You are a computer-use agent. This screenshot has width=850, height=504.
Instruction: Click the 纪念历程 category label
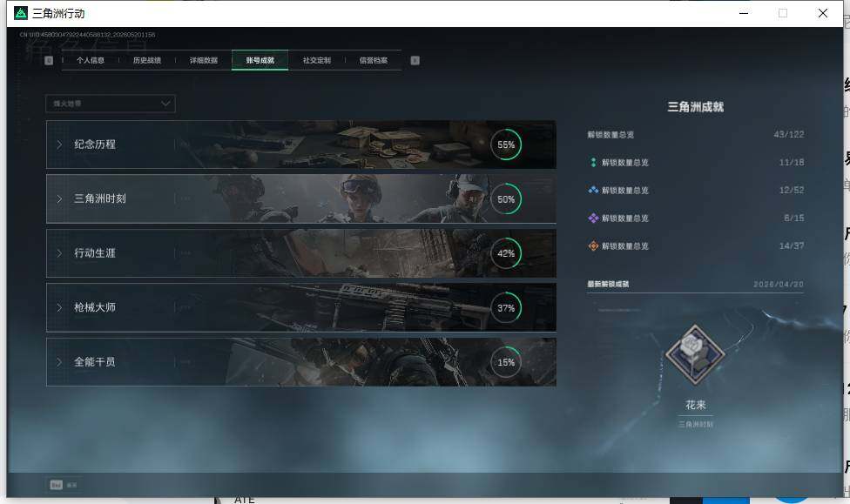click(x=95, y=144)
